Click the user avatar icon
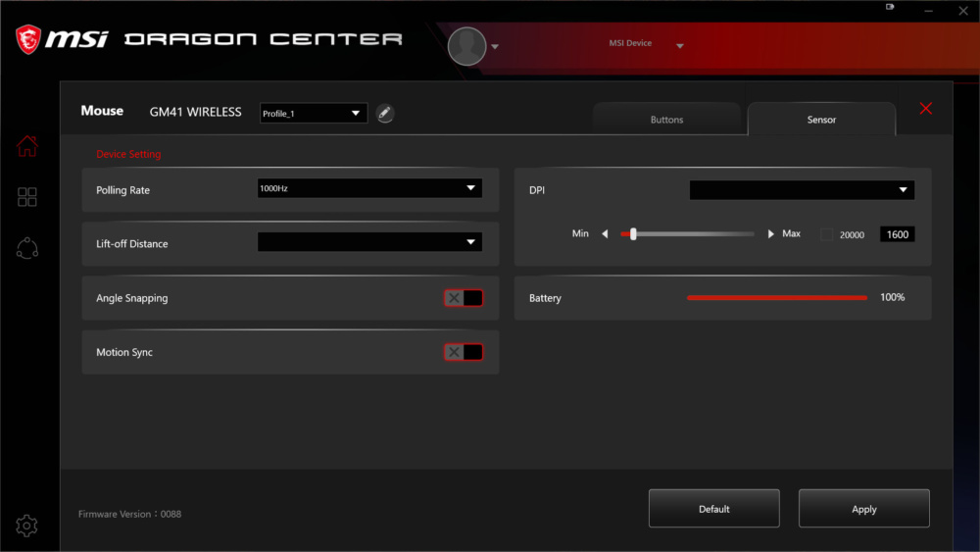Viewport: 980px width, 552px height. tap(466, 46)
